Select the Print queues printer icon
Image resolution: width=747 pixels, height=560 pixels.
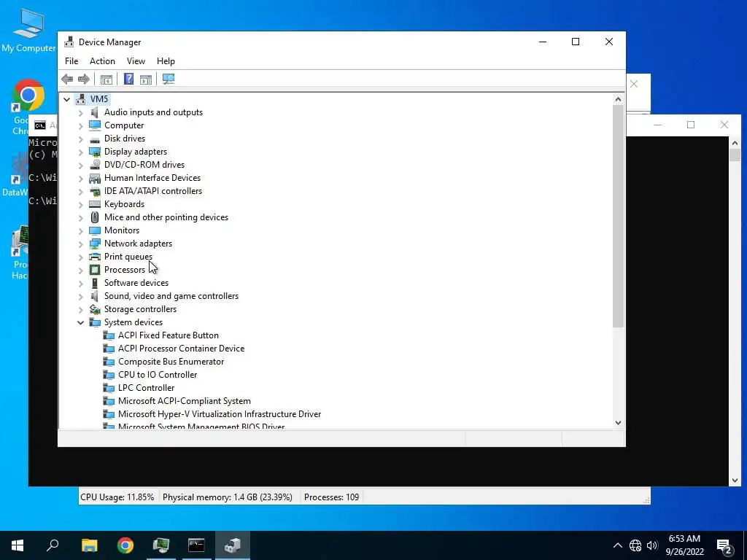tap(95, 257)
